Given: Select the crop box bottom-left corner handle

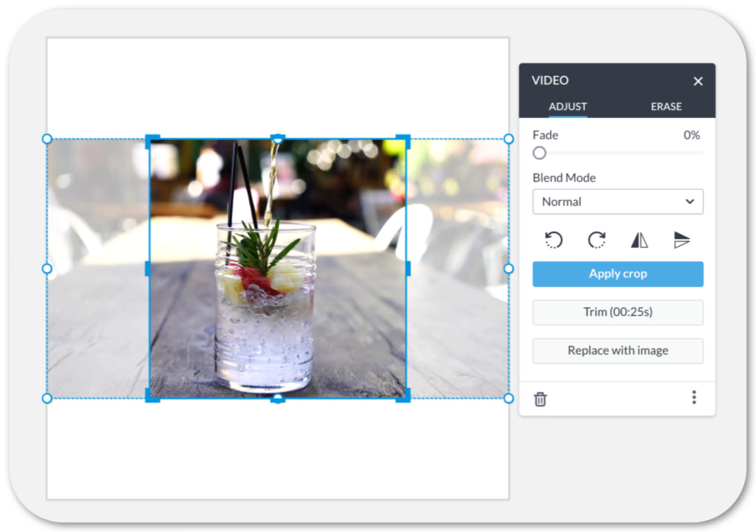Looking at the screenshot, I should (x=152, y=396).
